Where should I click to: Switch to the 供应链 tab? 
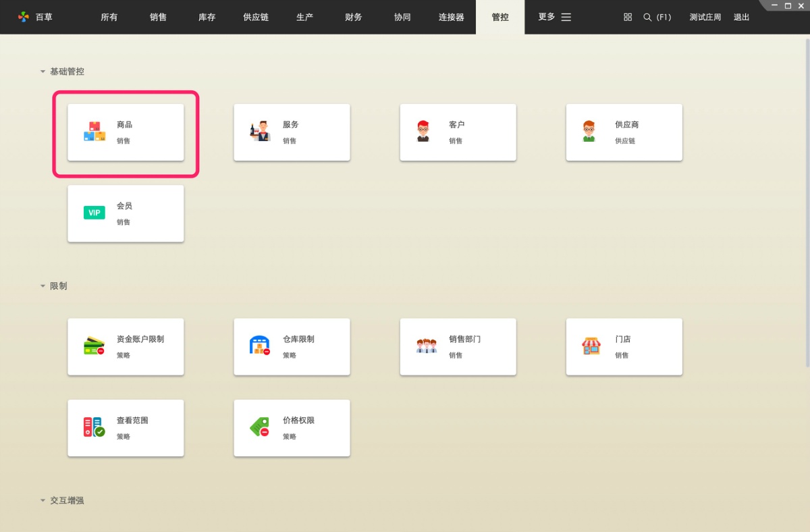tap(256, 17)
